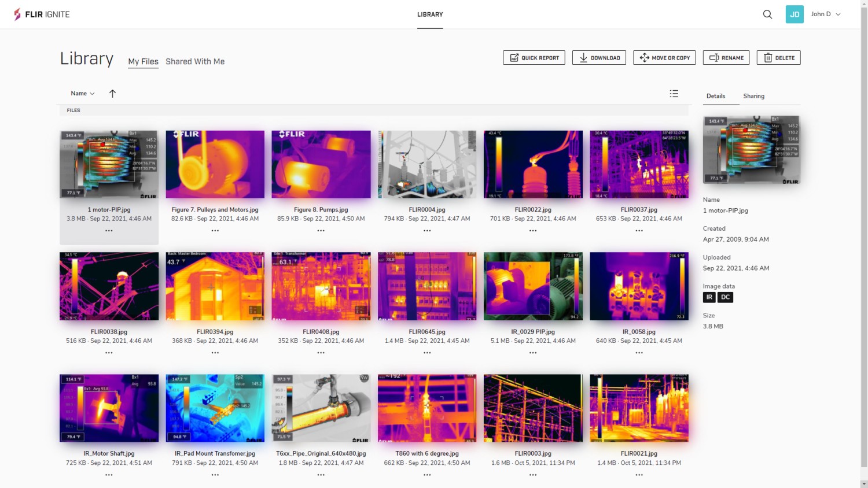Viewport: 868px width, 488px height.
Task: Select the FLIR0394.jpg thumbnail
Action: [x=215, y=286]
